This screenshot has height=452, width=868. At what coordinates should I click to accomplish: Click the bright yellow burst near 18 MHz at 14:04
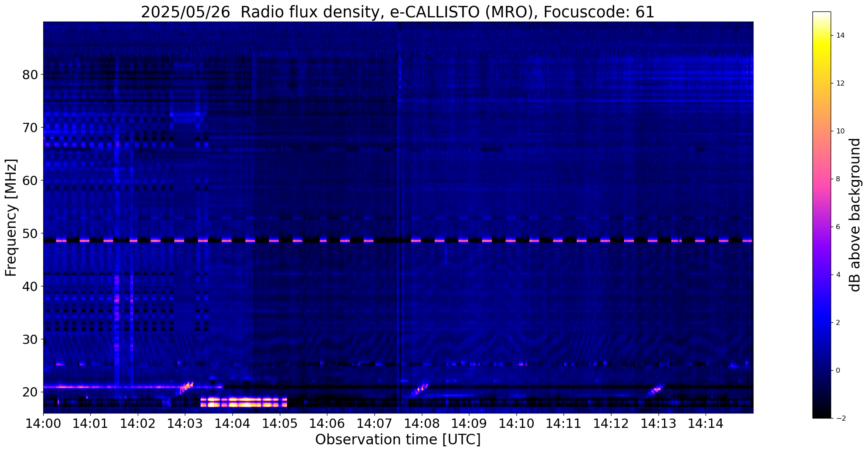coord(244,402)
